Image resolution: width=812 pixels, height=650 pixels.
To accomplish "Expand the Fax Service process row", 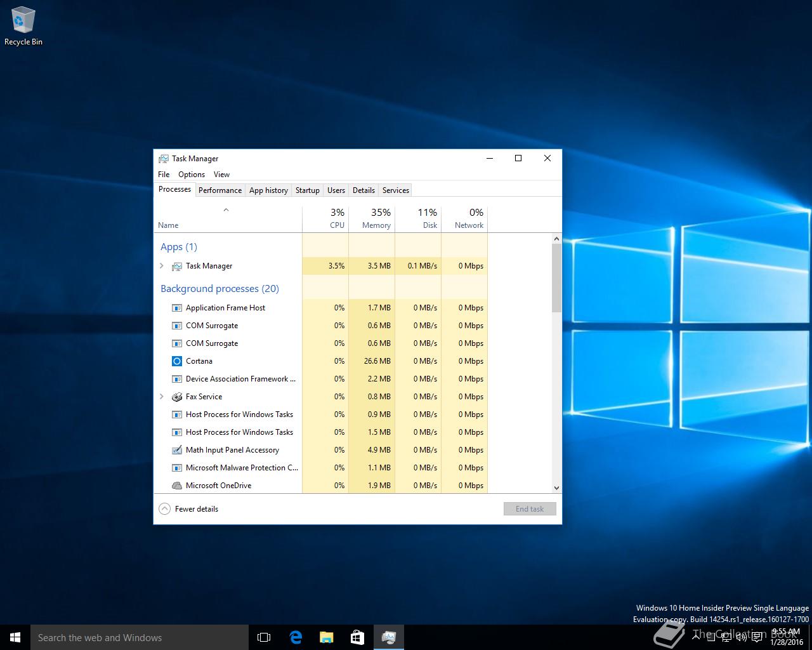I will 162,397.
